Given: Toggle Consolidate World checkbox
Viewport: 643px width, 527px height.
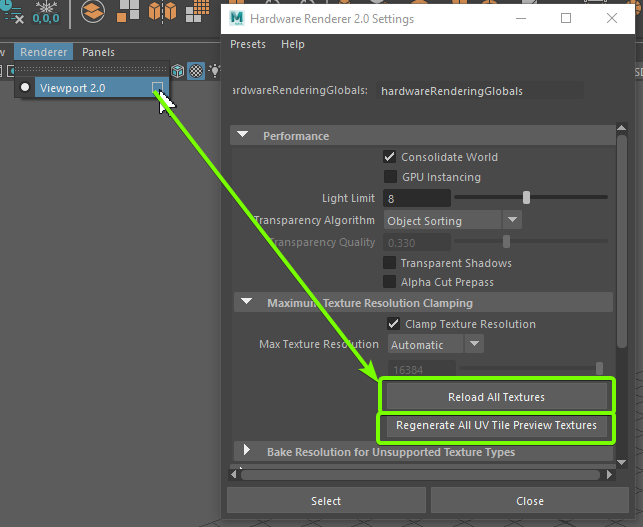Looking at the screenshot, I should 390,157.
